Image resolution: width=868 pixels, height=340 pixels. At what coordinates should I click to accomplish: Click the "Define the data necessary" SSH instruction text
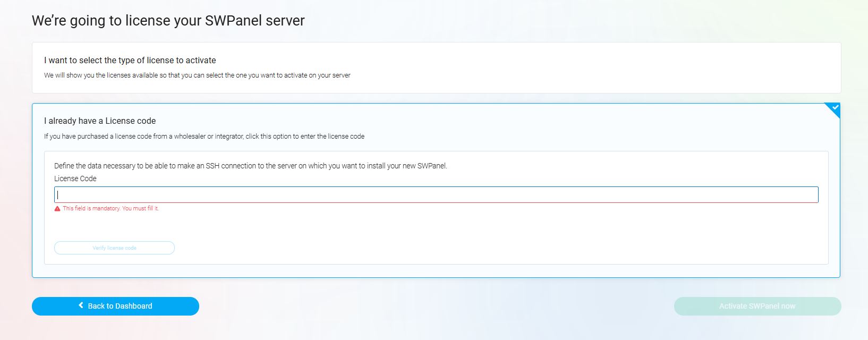pos(251,166)
